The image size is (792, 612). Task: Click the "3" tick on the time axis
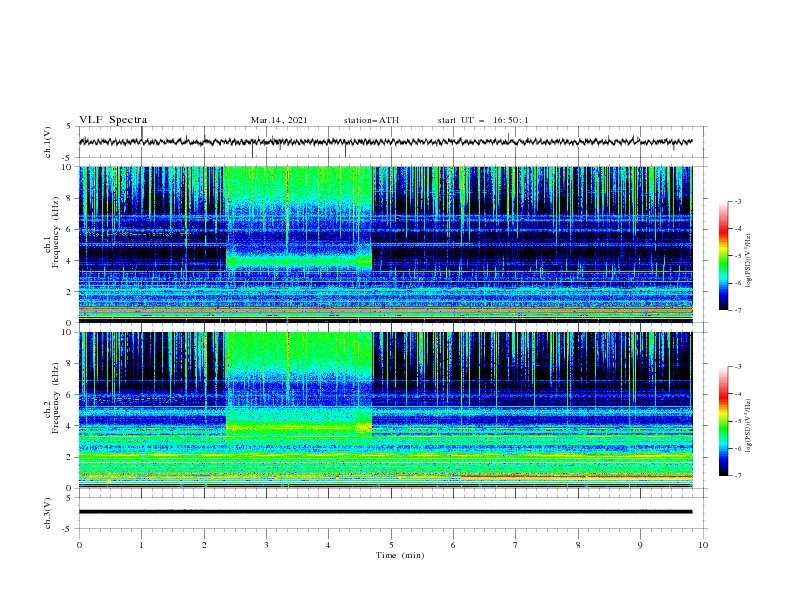click(x=266, y=545)
